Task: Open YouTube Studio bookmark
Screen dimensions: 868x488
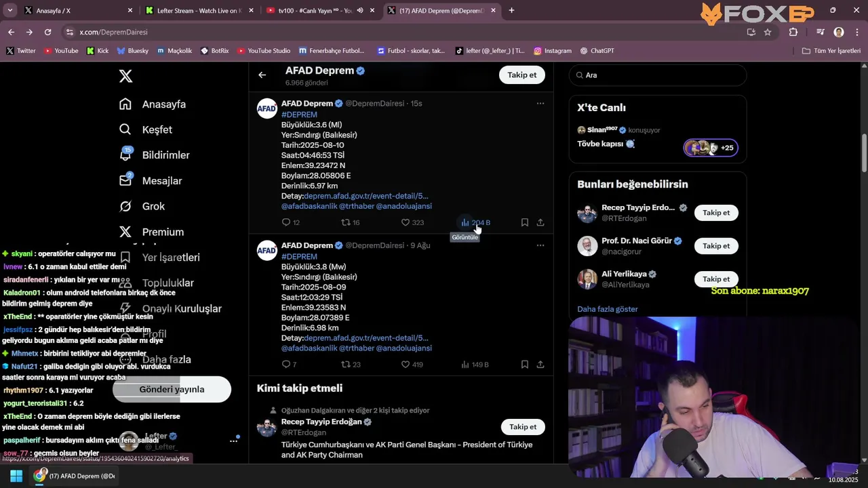Action: tap(264, 51)
